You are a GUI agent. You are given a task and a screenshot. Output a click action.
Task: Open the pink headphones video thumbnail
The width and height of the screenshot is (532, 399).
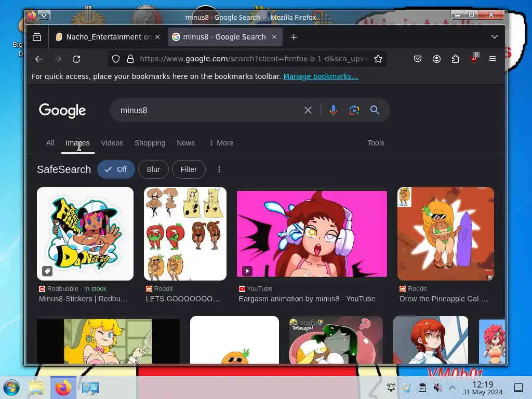pyautogui.click(x=312, y=234)
